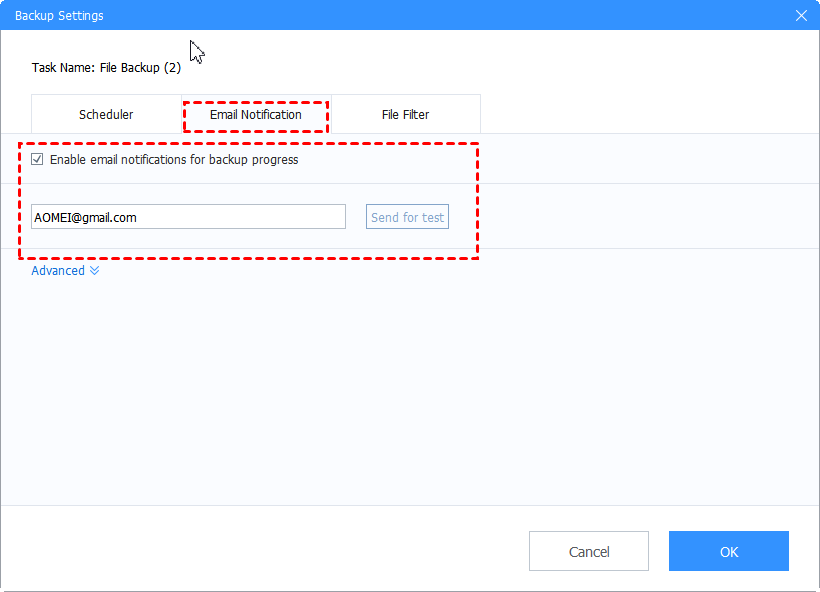Click the AOMEI@gmail.com email input field
The image size is (820, 592).
tap(188, 217)
